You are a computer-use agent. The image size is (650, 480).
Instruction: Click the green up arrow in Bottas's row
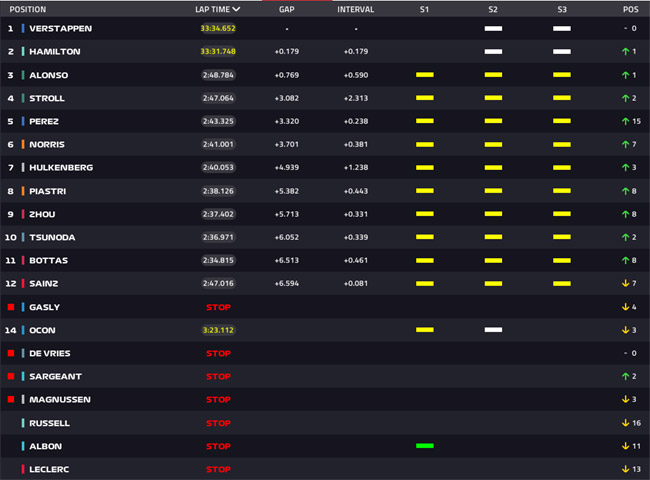pos(626,260)
